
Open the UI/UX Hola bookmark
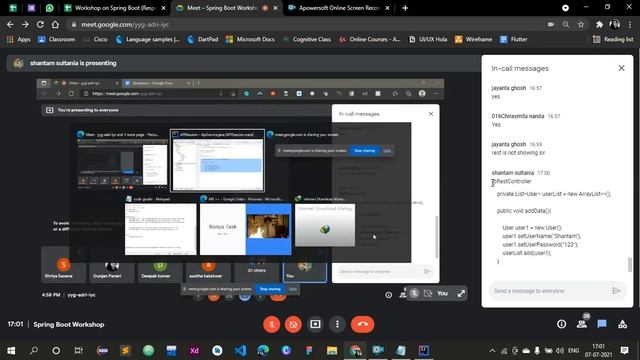(428, 39)
